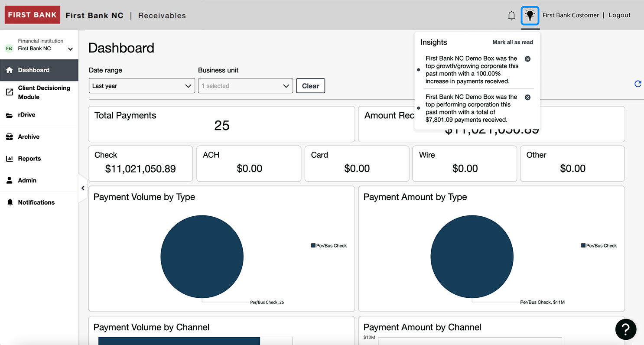Open Archive from the sidebar
The height and width of the screenshot is (345, 644).
coord(39,137)
